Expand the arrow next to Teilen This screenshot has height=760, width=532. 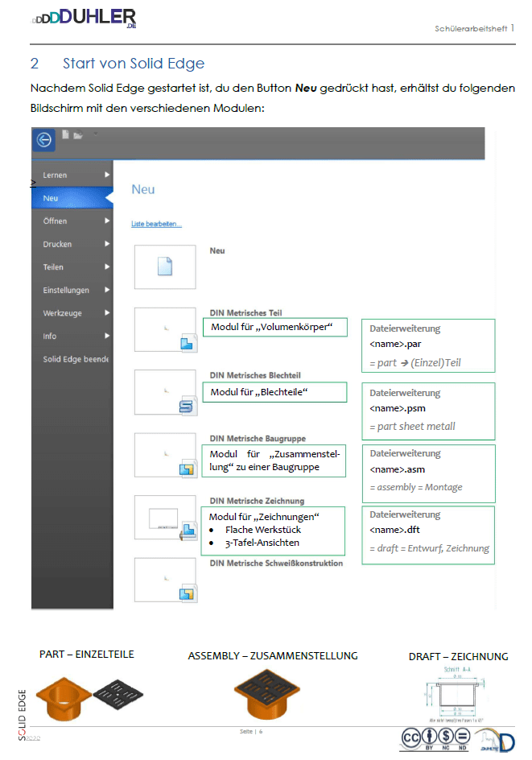click(107, 266)
